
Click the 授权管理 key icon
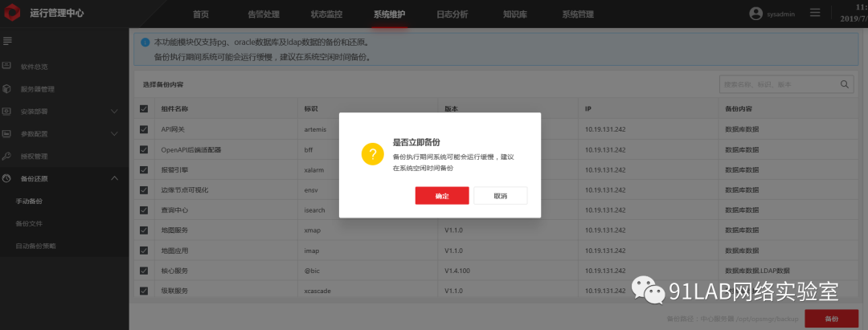(x=6, y=156)
